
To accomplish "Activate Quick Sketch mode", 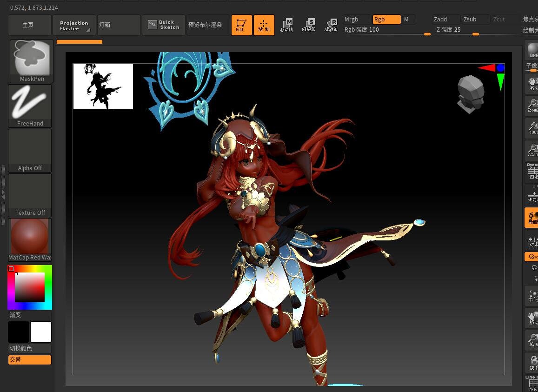I will tap(163, 25).
